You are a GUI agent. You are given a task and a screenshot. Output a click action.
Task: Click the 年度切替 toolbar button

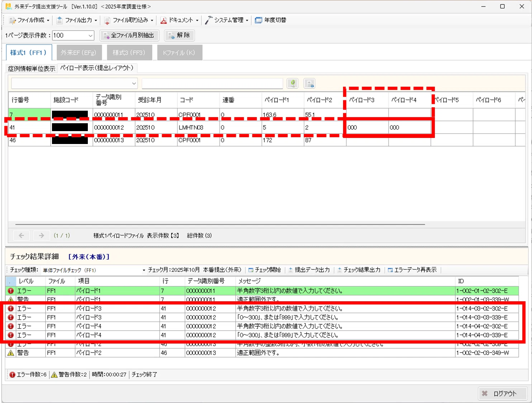pos(271,20)
